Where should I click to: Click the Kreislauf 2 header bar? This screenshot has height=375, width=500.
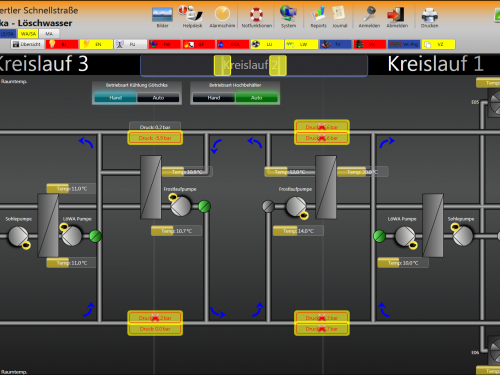pyautogui.click(x=254, y=65)
